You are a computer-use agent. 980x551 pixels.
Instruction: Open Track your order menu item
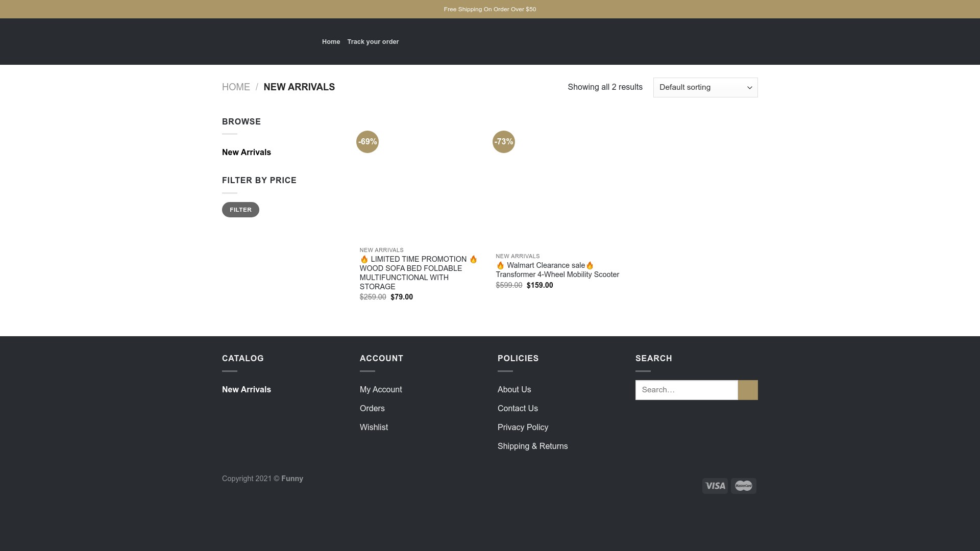point(373,42)
